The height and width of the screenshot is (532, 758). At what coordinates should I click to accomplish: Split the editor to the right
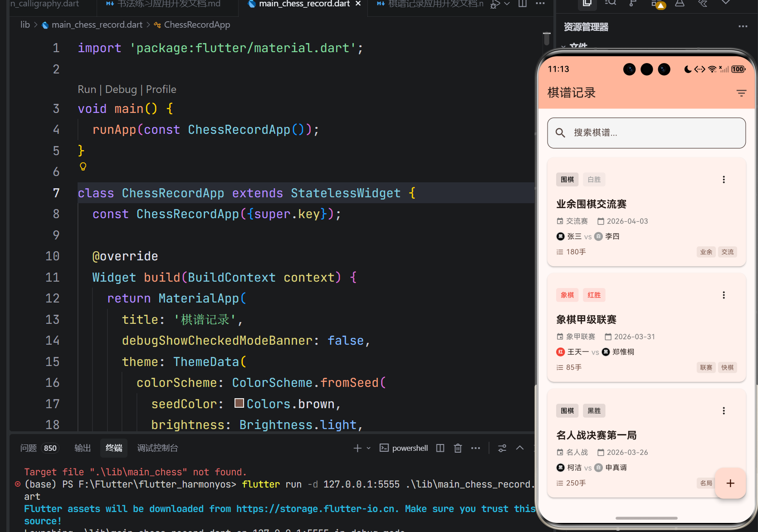pyautogui.click(x=523, y=4)
